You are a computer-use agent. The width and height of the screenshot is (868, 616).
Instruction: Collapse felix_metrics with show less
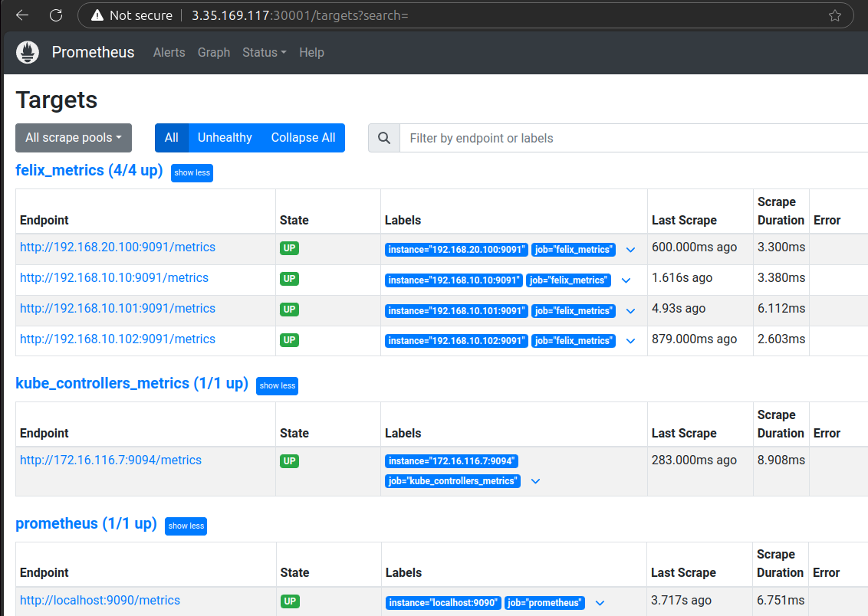pyautogui.click(x=192, y=173)
